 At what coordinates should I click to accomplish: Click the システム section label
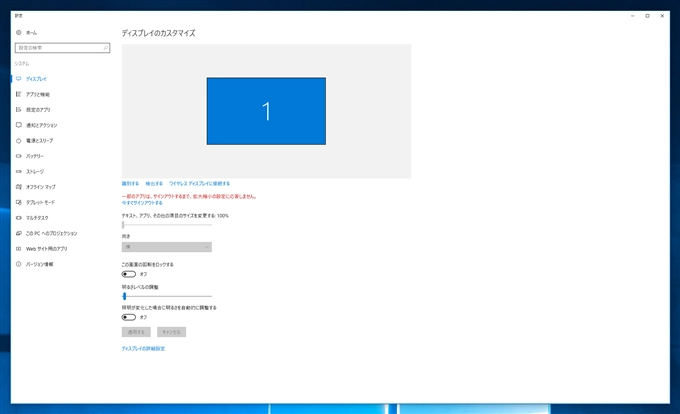[x=22, y=64]
